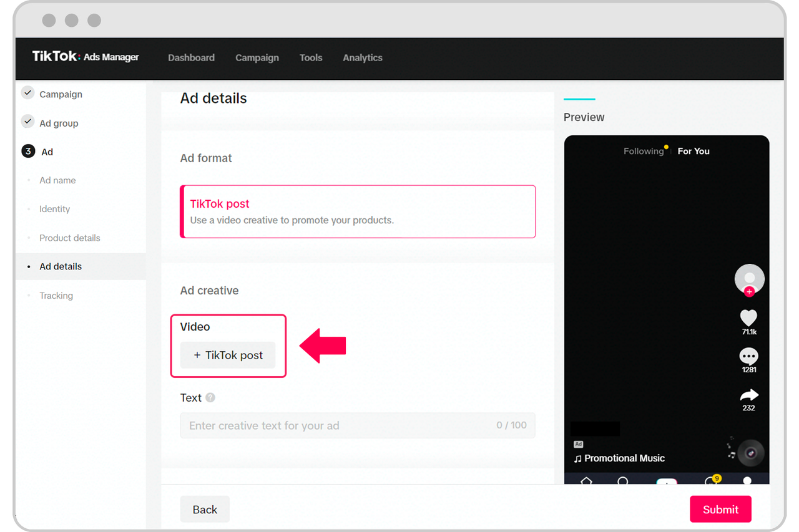The image size is (799, 532).
Task: Click the + TikTok post button
Action: pyautogui.click(x=228, y=355)
